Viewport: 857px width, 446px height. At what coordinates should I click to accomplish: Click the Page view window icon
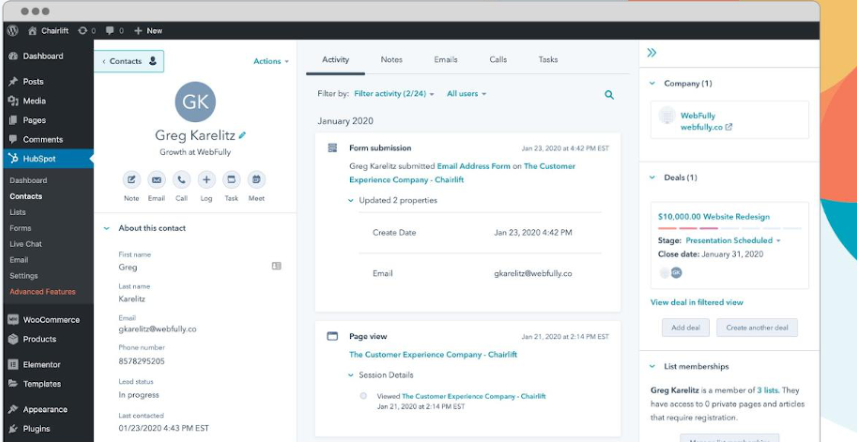pos(332,336)
